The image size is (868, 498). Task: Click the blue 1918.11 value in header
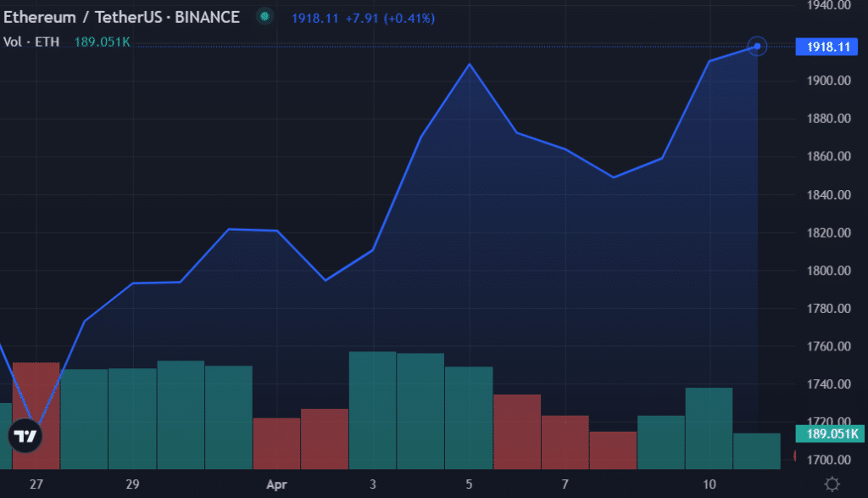tap(314, 19)
